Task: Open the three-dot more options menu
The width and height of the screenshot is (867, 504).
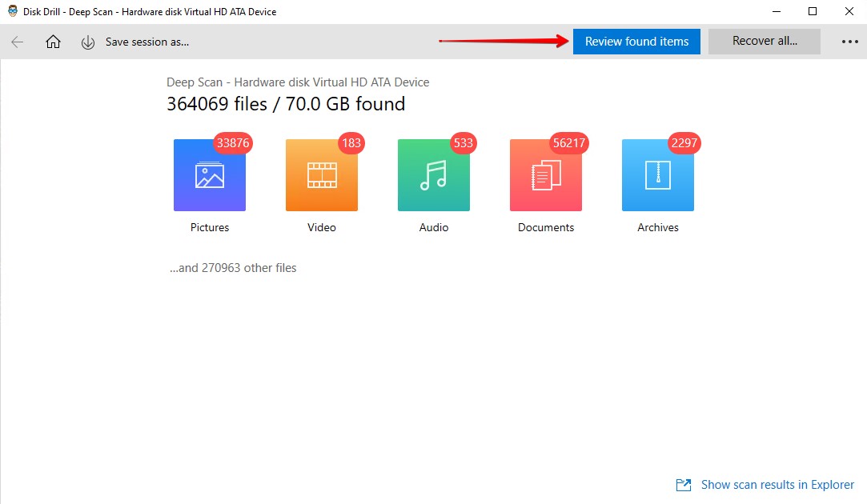Action: pyautogui.click(x=849, y=42)
